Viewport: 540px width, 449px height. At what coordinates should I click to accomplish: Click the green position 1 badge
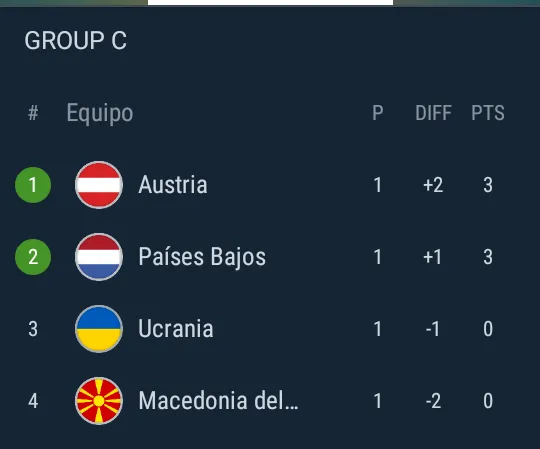[x=33, y=185]
